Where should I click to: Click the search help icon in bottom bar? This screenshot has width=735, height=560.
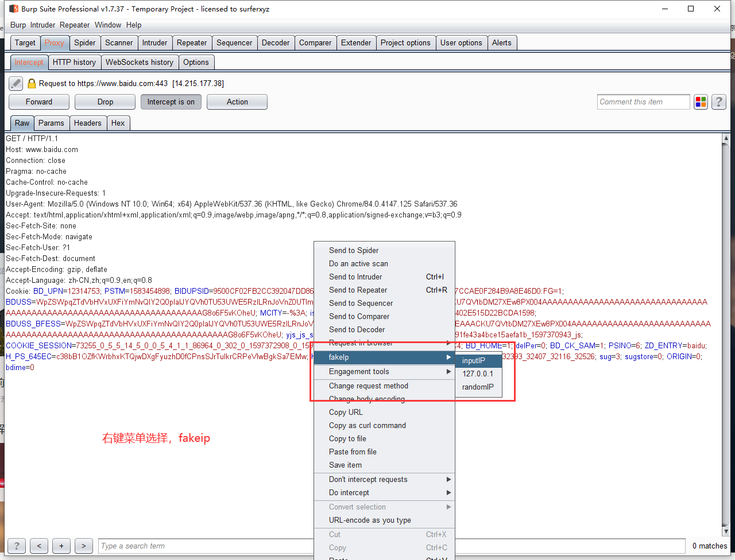click(x=16, y=546)
